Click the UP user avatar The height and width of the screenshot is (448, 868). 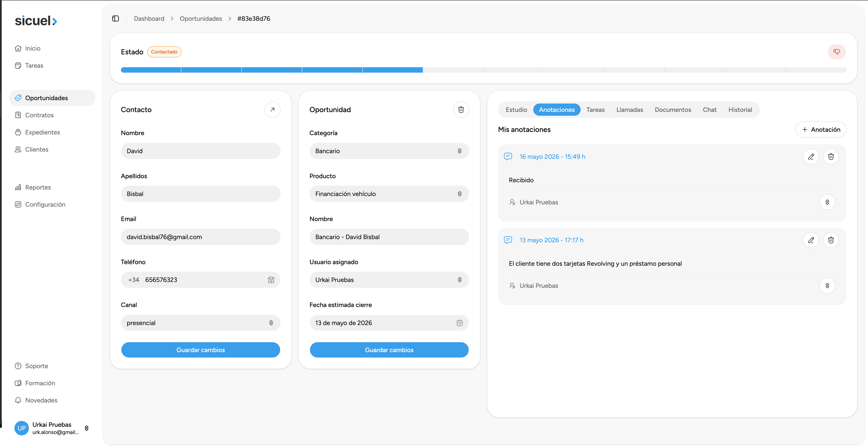pyautogui.click(x=22, y=428)
